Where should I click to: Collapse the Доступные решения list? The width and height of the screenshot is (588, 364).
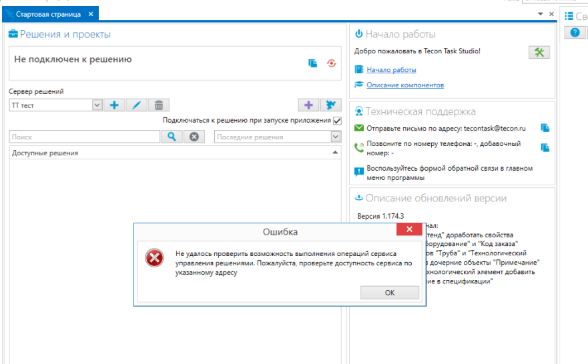335,153
